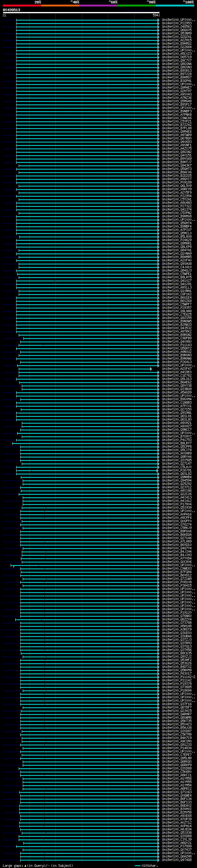This screenshot has width=197, height=868.
Task: Open hit UniRef100_Q6QUX5
Action: pos(177,30)
